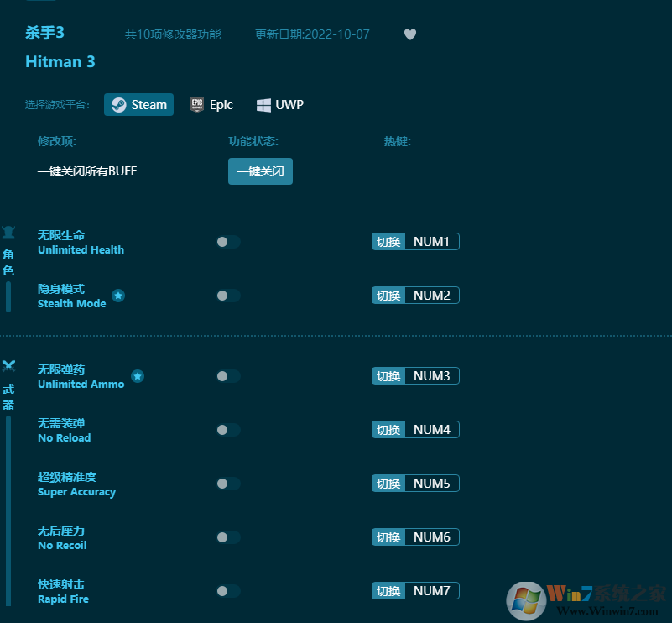Click the 切换 button for NUM1

pos(388,242)
